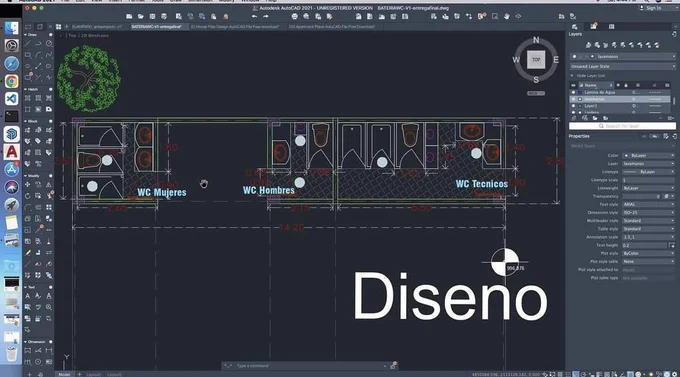
Task: Switch to the Model layout tab
Action: point(64,374)
